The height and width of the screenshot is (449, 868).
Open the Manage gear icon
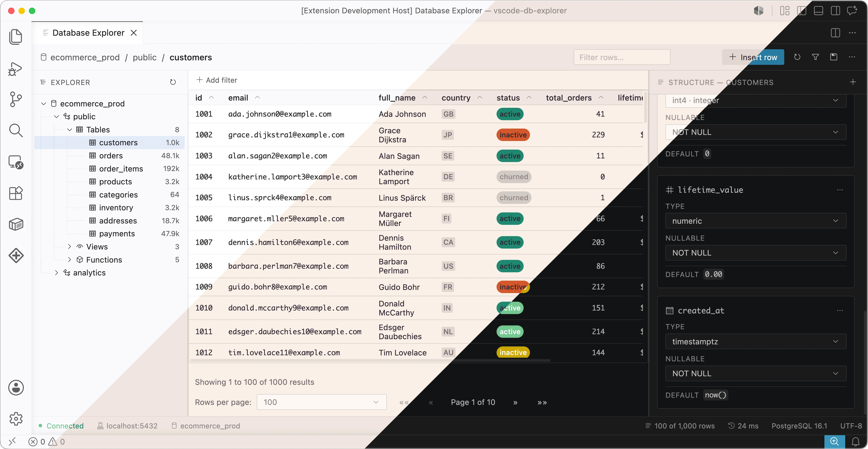(16, 419)
